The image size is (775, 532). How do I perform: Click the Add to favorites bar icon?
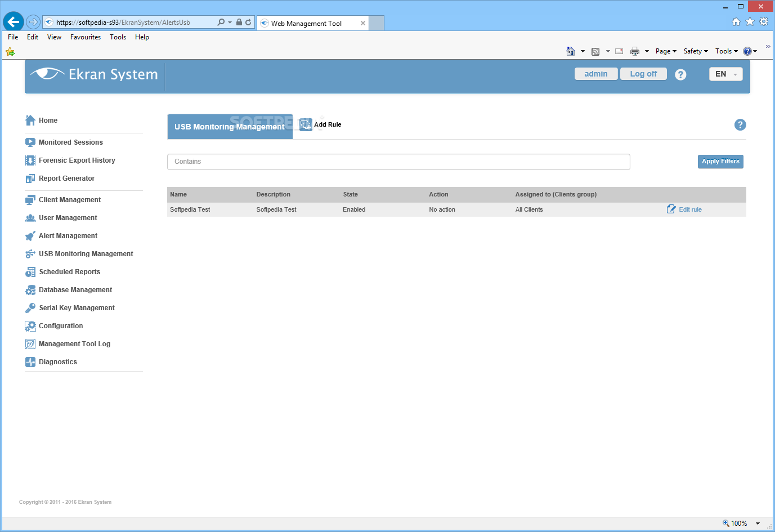click(10, 52)
